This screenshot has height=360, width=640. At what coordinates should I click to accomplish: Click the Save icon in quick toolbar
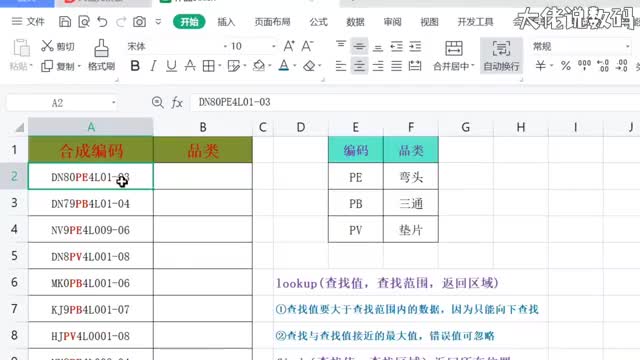coord(65,22)
